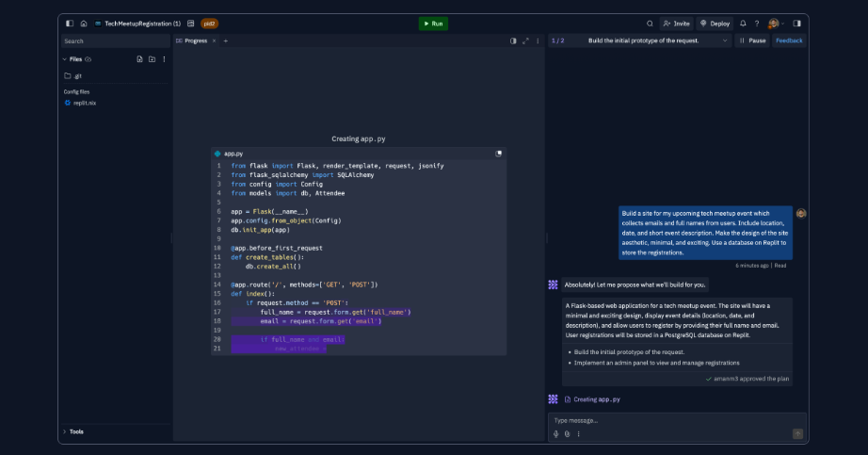The width and height of the screenshot is (868, 455).
Task: Attach a file with the paperclip icon
Action: [567, 434]
